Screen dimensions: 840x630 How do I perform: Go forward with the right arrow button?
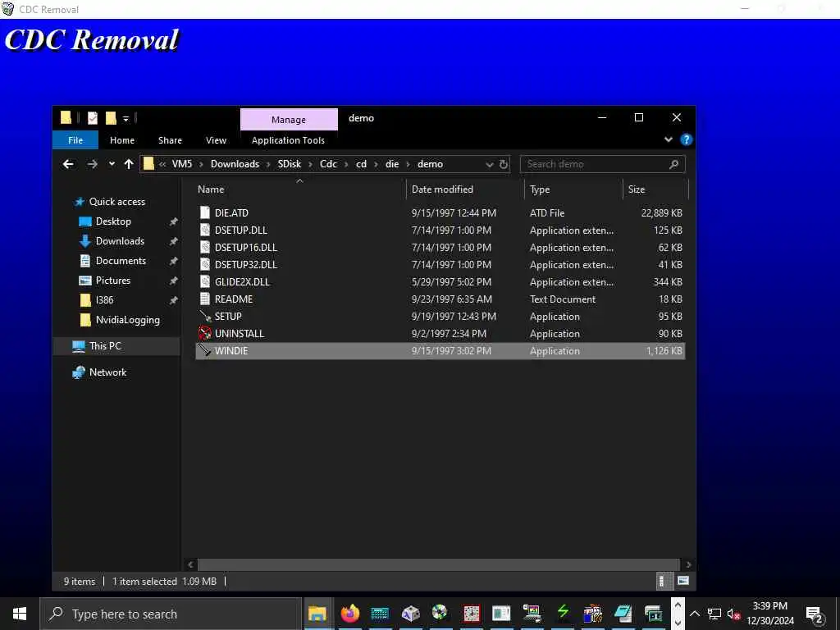click(92, 164)
